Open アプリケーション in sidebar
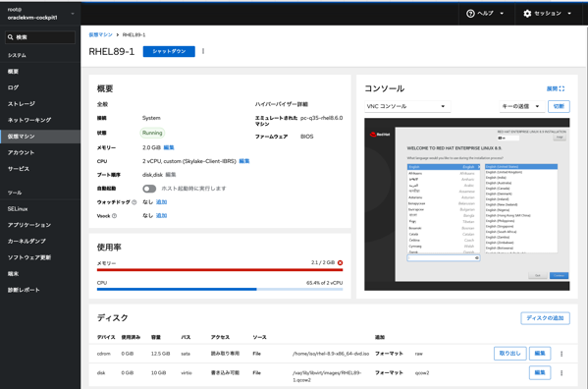588x389 pixels. coord(40,225)
